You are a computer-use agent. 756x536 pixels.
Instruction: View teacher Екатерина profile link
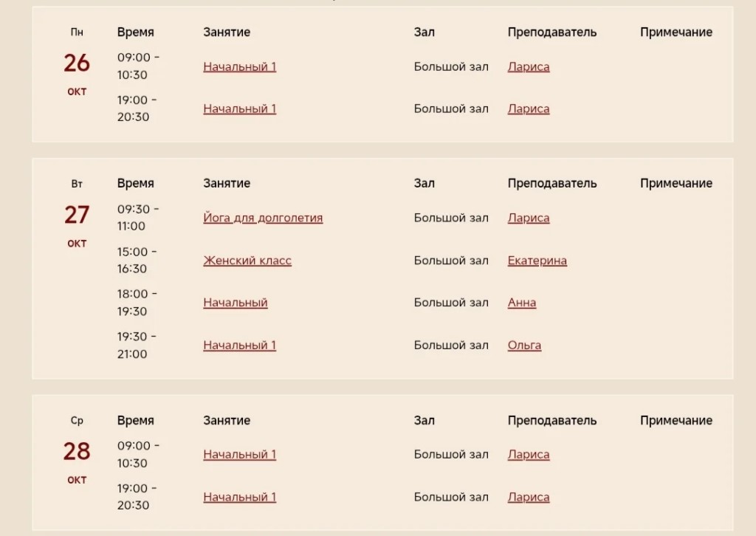point(537,261)
